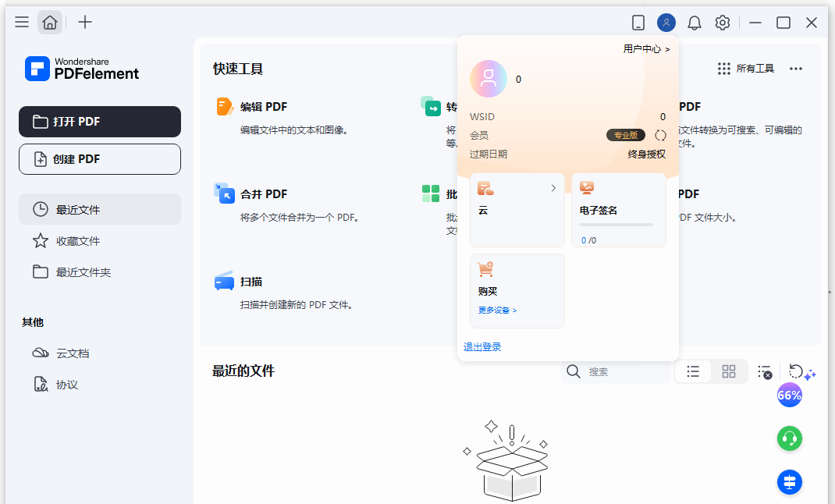
Task: Click the green headset support icon
Action: (x=789, y=438)
